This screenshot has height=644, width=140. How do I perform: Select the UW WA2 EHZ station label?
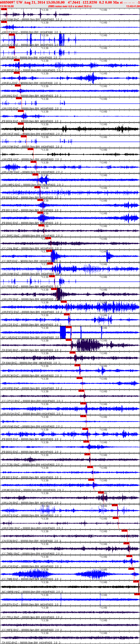pos(31,96)
